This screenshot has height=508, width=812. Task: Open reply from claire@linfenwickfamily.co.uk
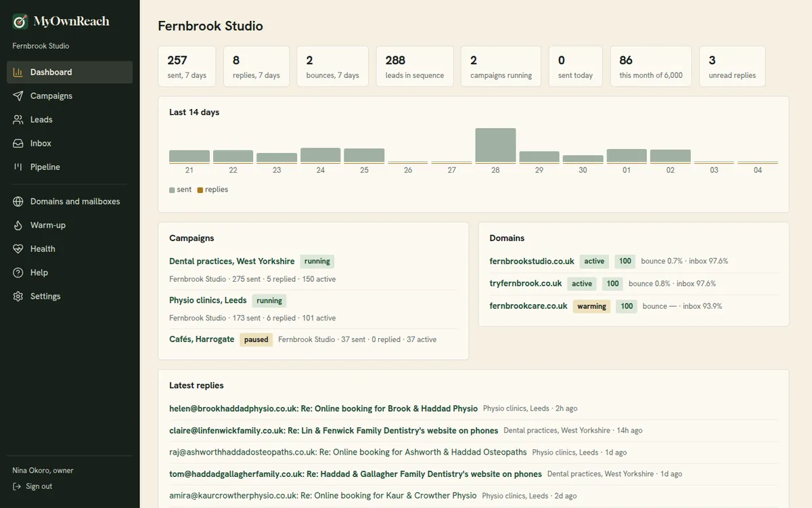tap(334, 430)
